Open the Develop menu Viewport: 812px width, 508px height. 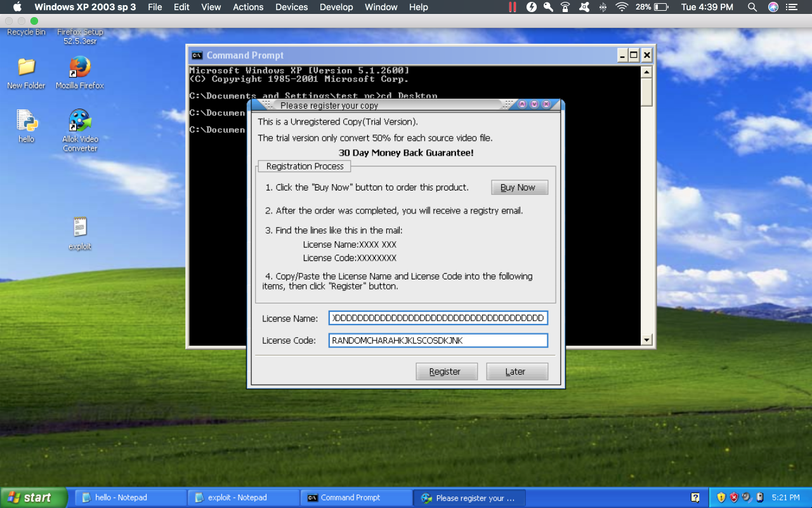[x=336, y=7]
